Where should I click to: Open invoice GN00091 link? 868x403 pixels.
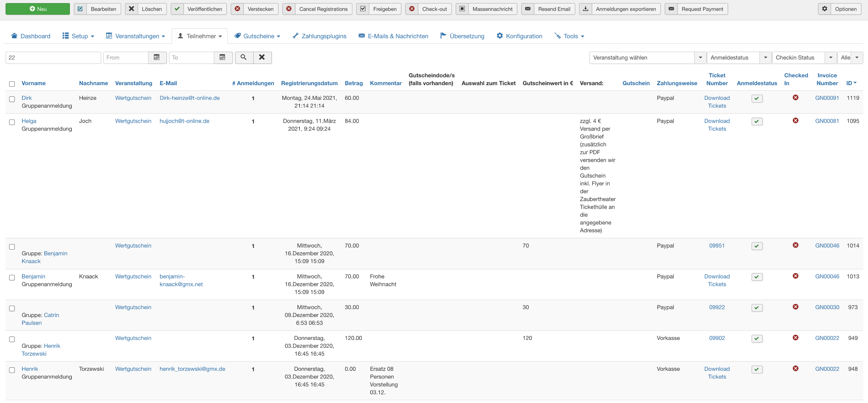[827, 98]
